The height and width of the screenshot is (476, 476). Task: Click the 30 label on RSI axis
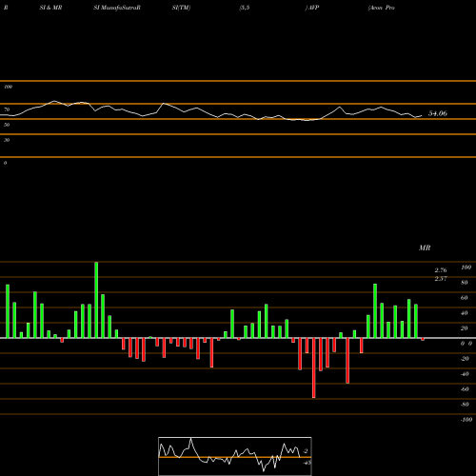[7, 140]
